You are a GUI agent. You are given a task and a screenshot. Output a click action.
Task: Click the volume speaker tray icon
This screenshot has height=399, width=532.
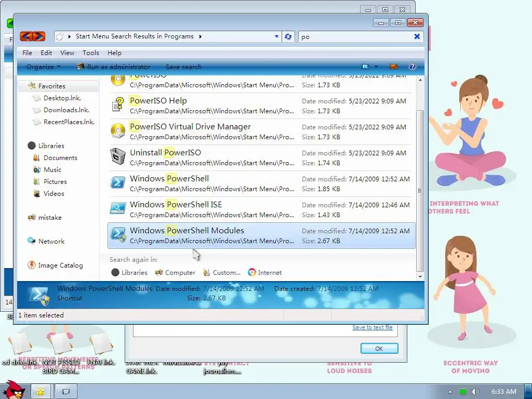pos(475,392)
